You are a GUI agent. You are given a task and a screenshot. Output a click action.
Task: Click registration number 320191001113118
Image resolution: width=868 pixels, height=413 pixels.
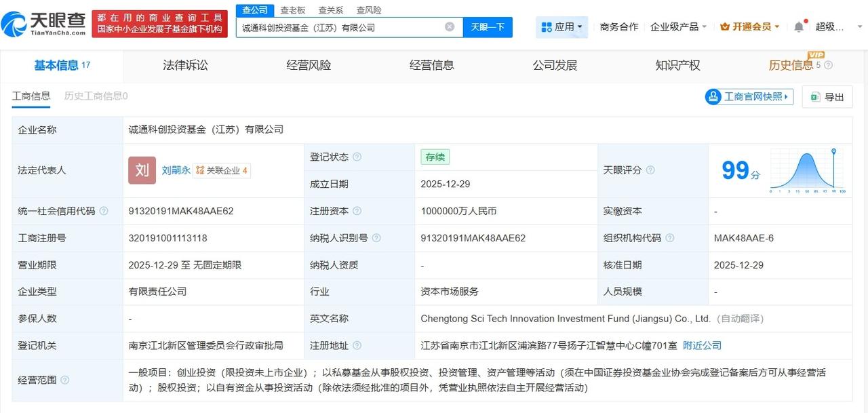coord(167,238)
